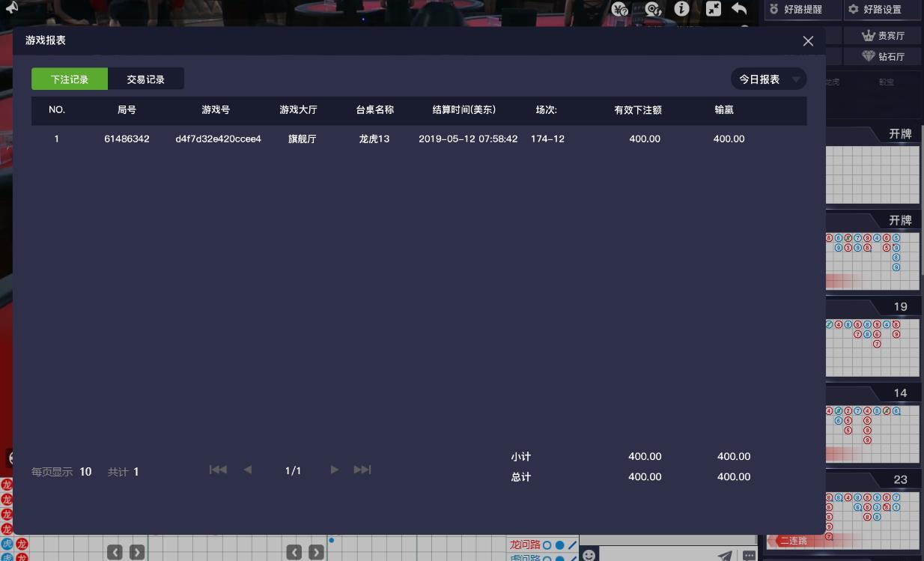This screenshot has width=924, height=561.
Task: Click game number d4f7d32e420ccee4
Action: click(218, 139)
